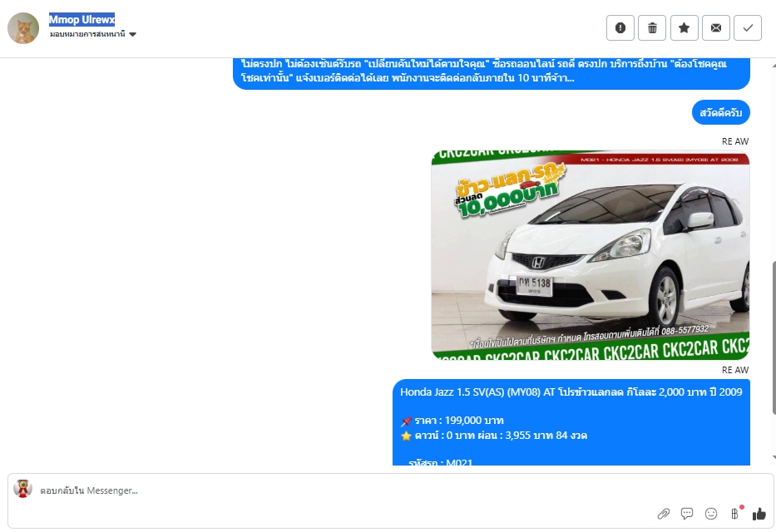Send a thumbs-up like
Screen dimensions: 776x532
pos(759,514)
